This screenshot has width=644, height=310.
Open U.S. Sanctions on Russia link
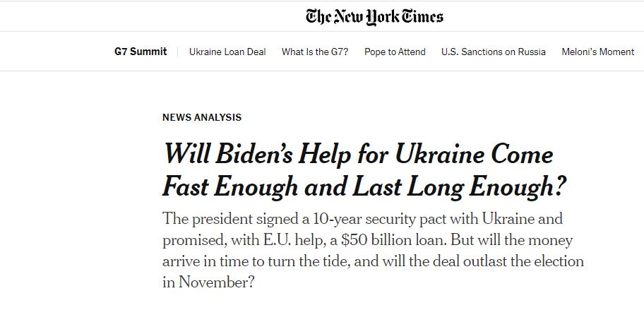[494, 52]
